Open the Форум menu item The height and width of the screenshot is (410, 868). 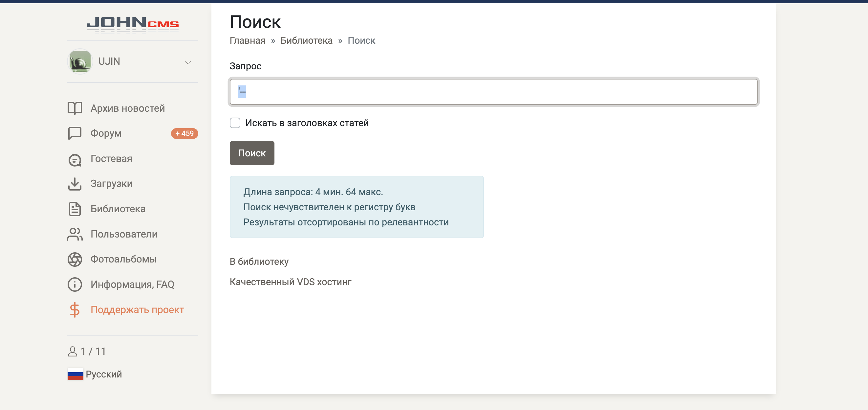coord(106,133)
